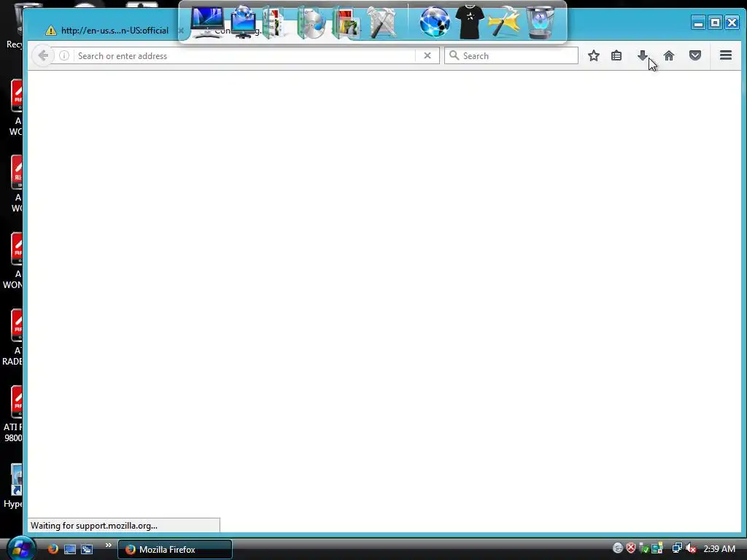747x560 pixels.
Task: Open the recycle bin dock icon
Action: pos(541,22)
